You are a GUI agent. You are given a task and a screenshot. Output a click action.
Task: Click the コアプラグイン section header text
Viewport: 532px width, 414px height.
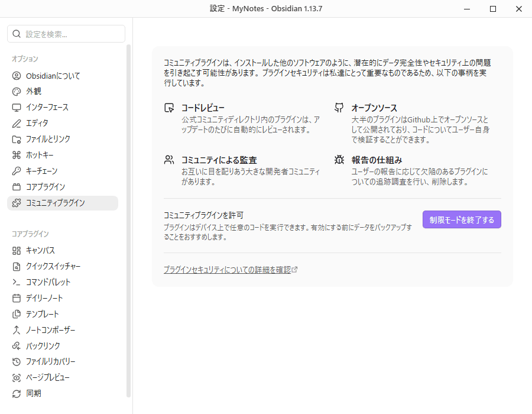[31, 234]
